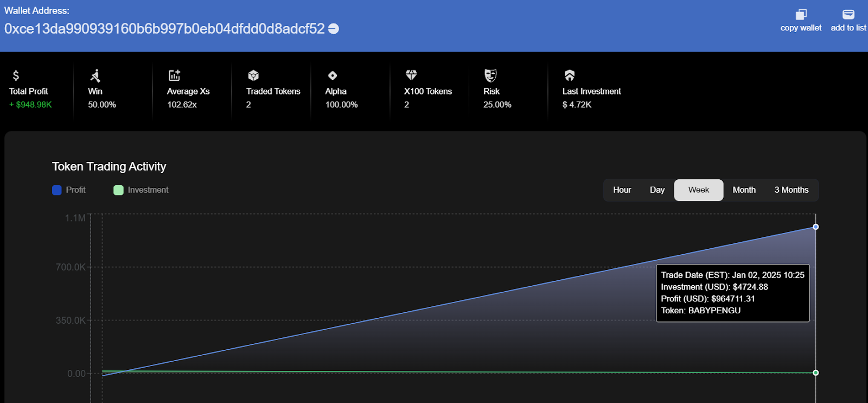
Task: Click the Risk mask icon
Action: coord(490,75)
